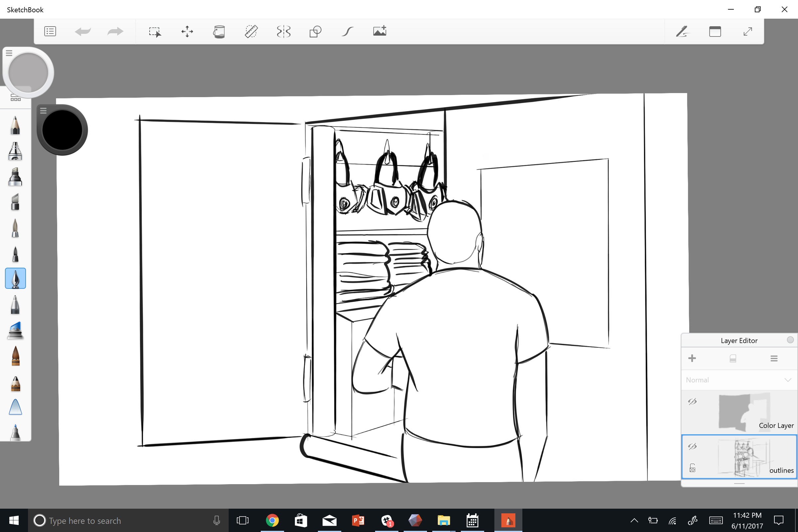798x532 pixels.
Task: Tap the black color puck to change color
Action: tap(62, 130)
